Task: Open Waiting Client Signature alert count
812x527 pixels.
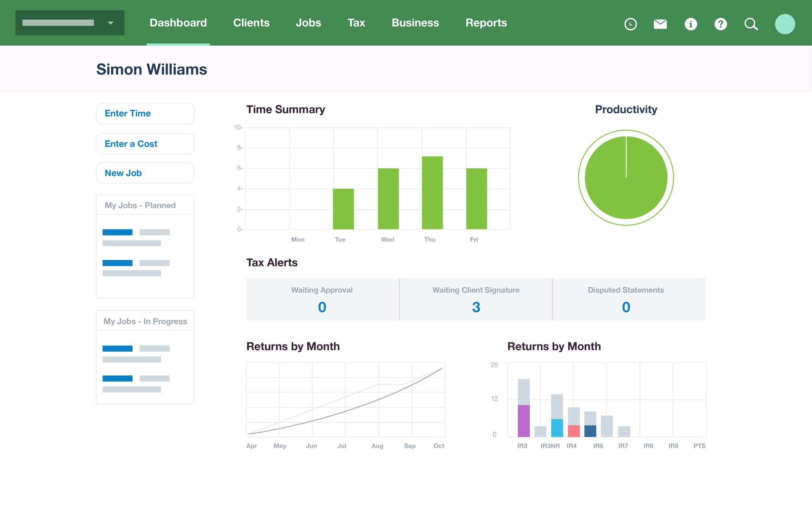Action: pos(476,307)
